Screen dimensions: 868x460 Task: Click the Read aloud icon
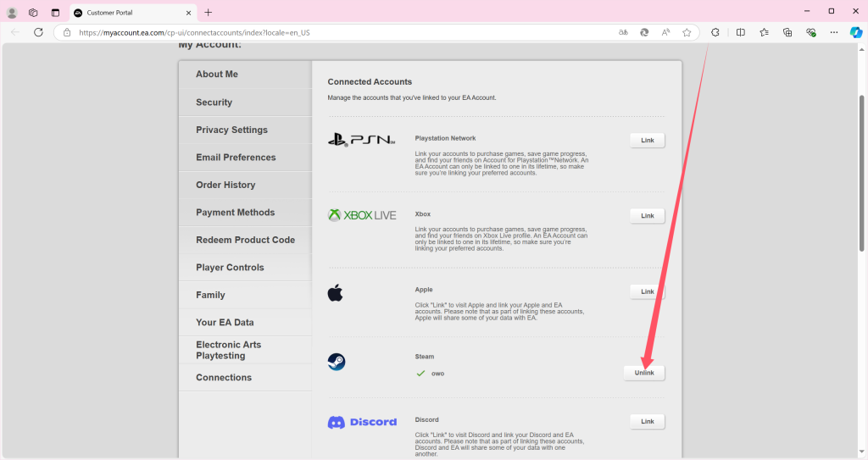tap(665, 33)
